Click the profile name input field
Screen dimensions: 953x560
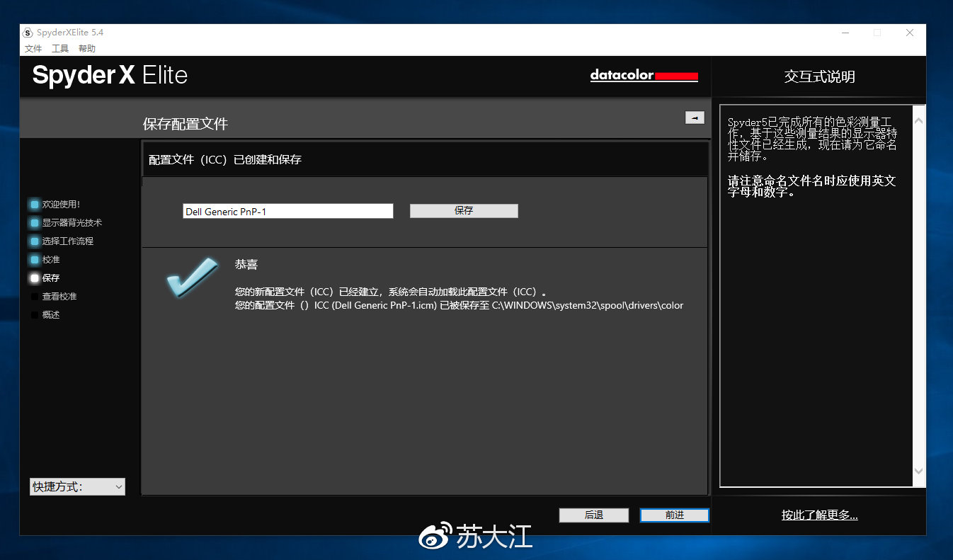(x=288, y=211)
